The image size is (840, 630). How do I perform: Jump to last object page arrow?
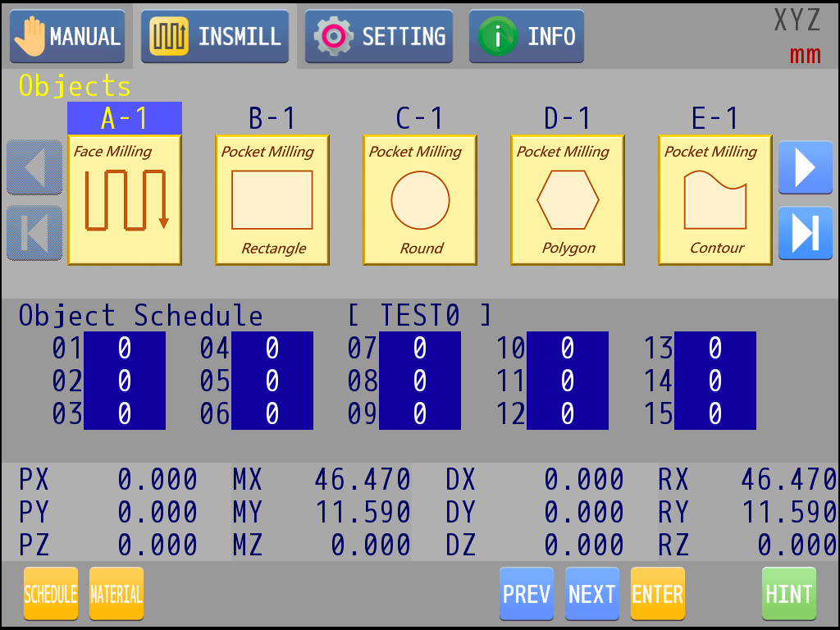coord(805,233)
